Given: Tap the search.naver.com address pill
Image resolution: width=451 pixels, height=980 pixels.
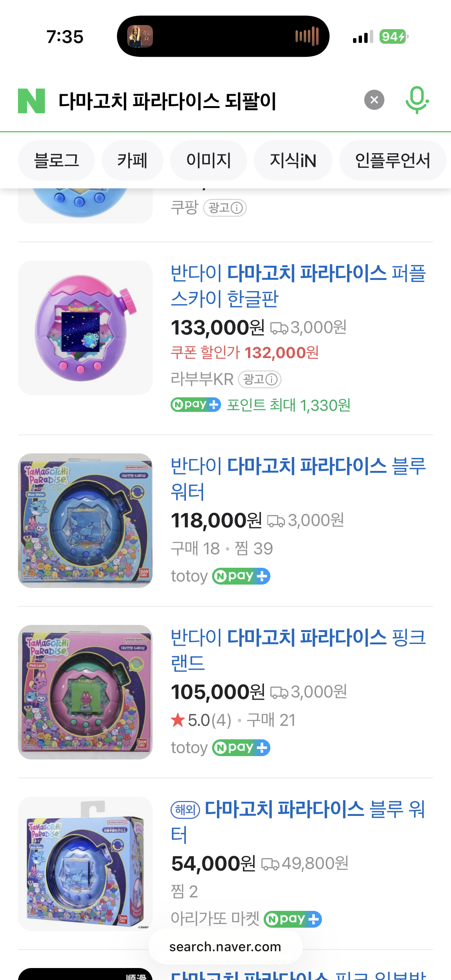Looking at the screenshot, I should [225, 946].
